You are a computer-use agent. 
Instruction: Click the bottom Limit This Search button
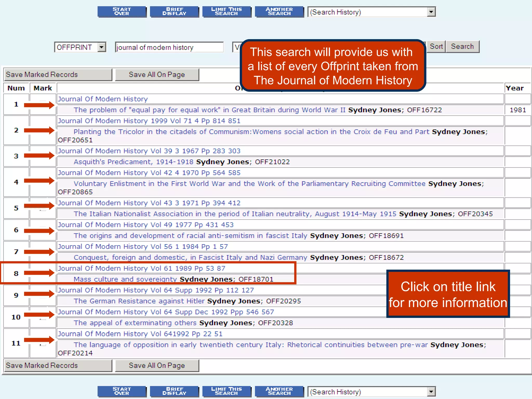point(227,391)
